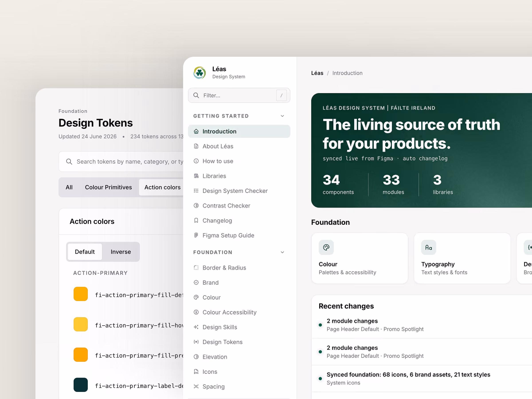This screenshot has height=399, width=532.
Task: Click the 33 modules statistic
Action: pyautogui.click(x=393, y=184)
